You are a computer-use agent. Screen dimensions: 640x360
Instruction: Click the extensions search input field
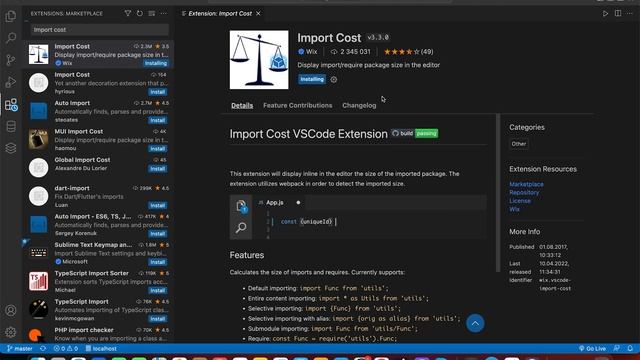[x=100, y=30]
